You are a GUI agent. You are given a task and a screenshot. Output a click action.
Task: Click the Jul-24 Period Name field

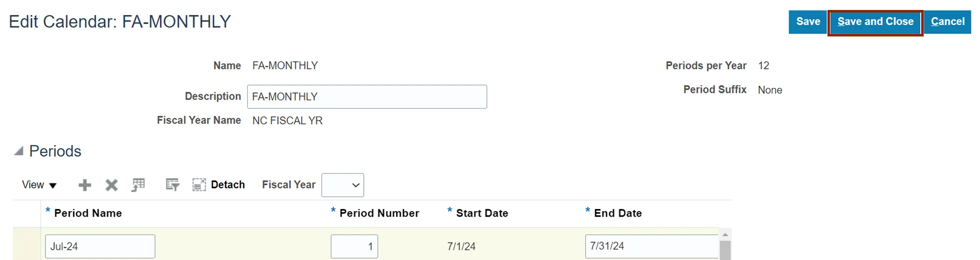[x=100, y=247]
